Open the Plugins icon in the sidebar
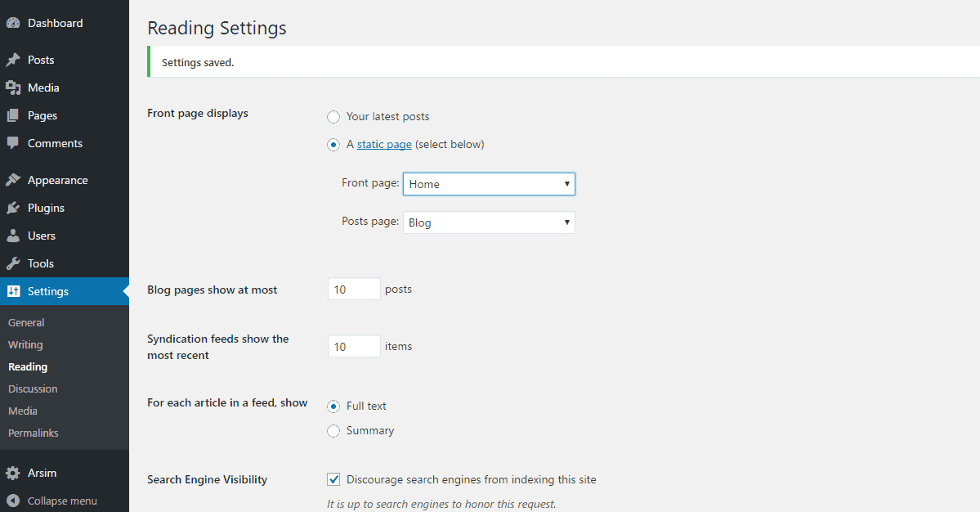Viewport: 980px width, 512px height. point(13,207)
